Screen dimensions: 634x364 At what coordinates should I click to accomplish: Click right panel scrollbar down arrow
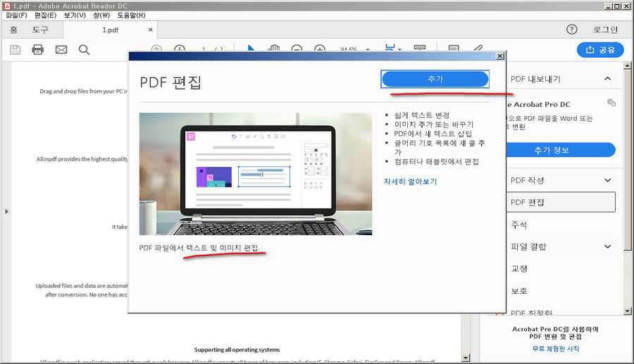click(x=627, y=311)
